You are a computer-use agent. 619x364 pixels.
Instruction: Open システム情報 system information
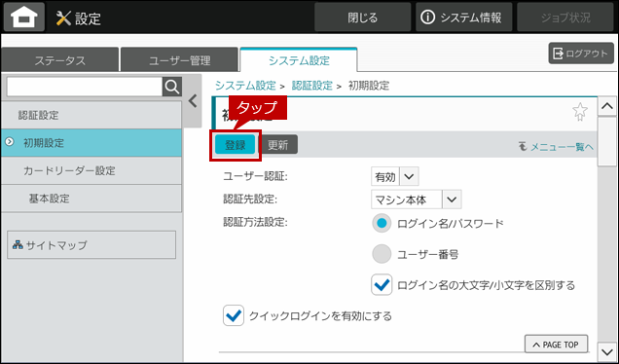[x=463, y=18]
